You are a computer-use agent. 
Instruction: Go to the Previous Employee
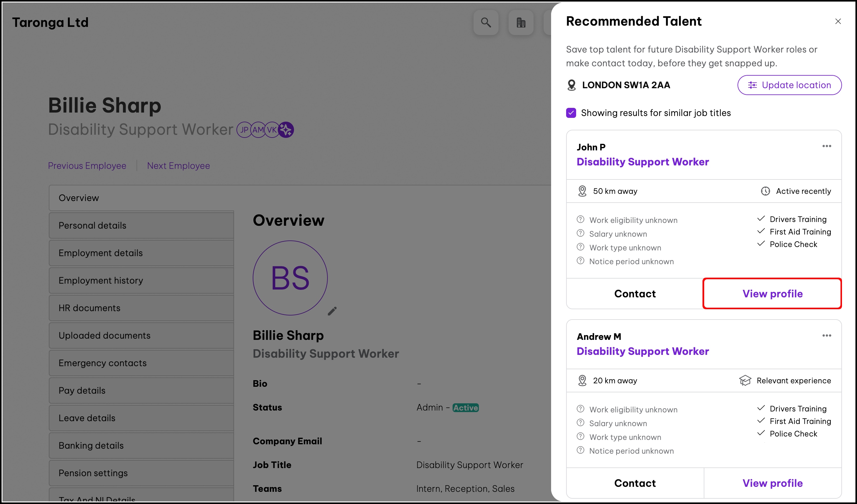87,165
